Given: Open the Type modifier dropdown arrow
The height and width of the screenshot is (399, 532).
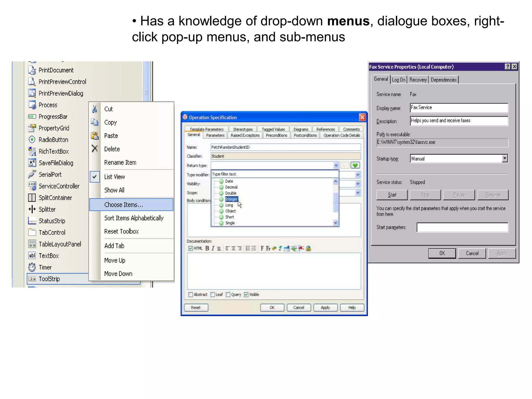Looking at the screenshot, I should pyautogui.click(x=358, y=175).
